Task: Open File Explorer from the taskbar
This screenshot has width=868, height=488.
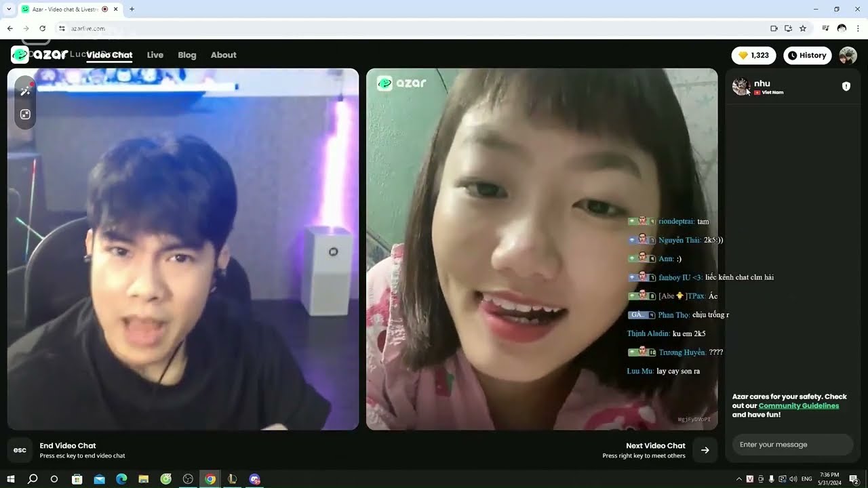Action: coord(144,479)
